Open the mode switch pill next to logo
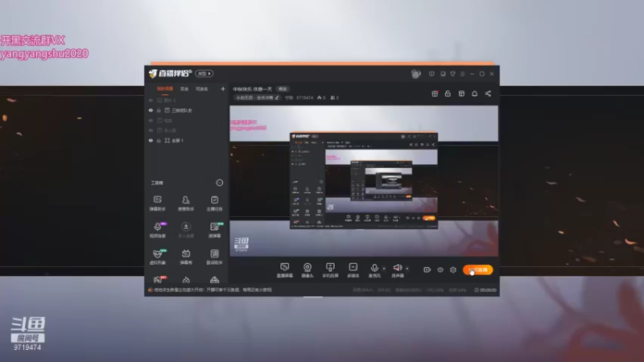This screenshot has height=362, width=644. coord(204,73)
